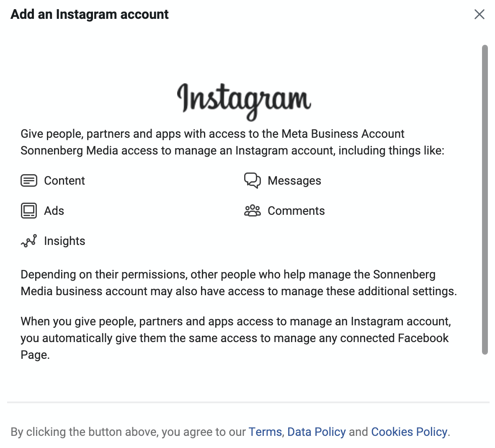
Task: Click the Messages chat bubbles icon
Action: pos(253,180)
